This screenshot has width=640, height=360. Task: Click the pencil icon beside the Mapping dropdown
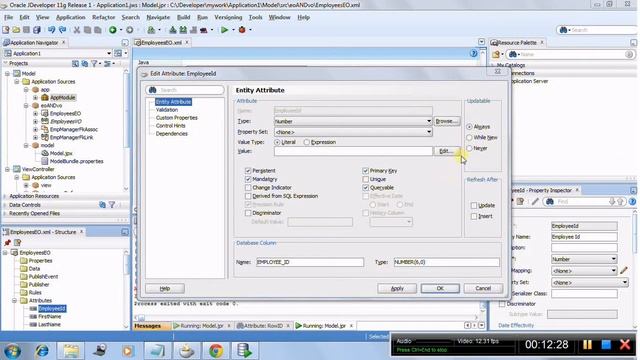coord(624,270)
